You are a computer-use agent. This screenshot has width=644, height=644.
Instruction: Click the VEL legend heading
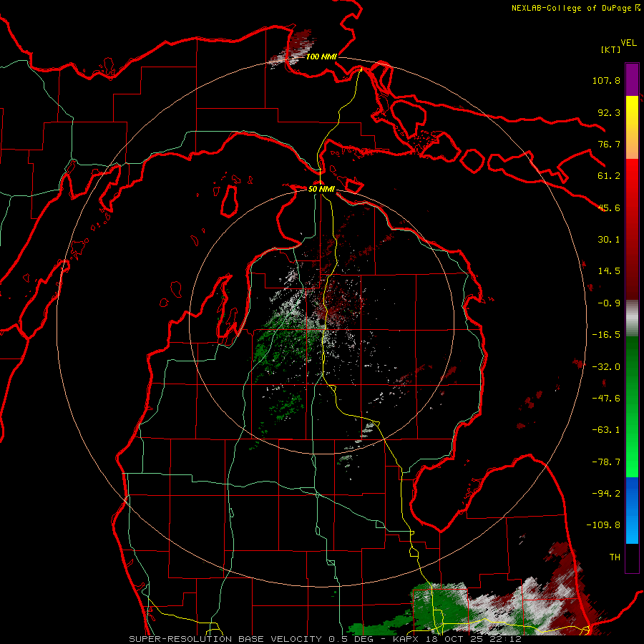pyautogui.click(x=628, y=43)
